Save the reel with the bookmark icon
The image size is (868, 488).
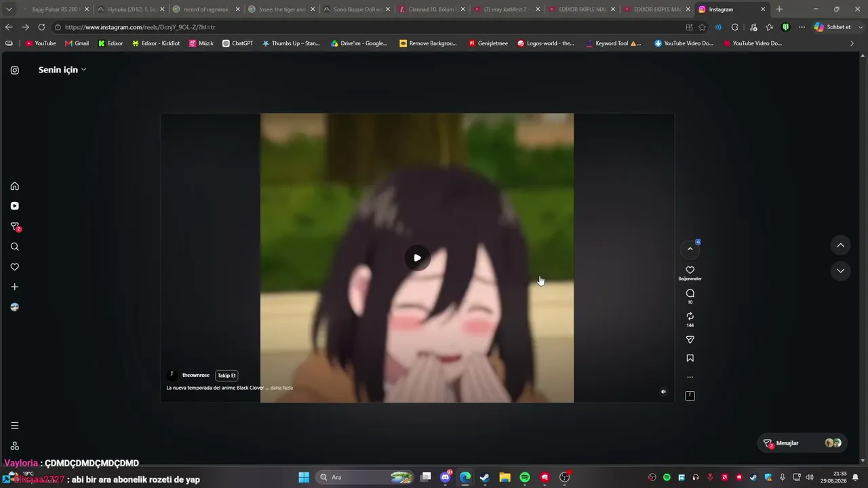690,358
